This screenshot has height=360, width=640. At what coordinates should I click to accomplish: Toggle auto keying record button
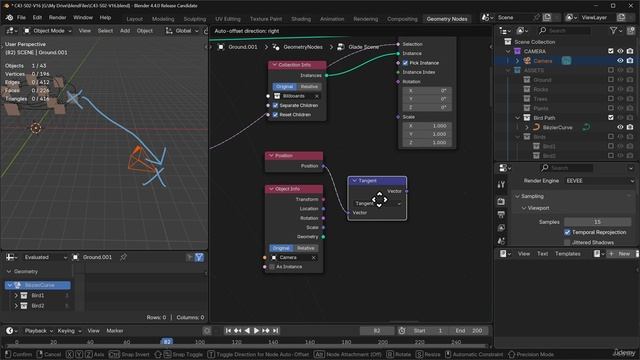click(x=207, y=331)
